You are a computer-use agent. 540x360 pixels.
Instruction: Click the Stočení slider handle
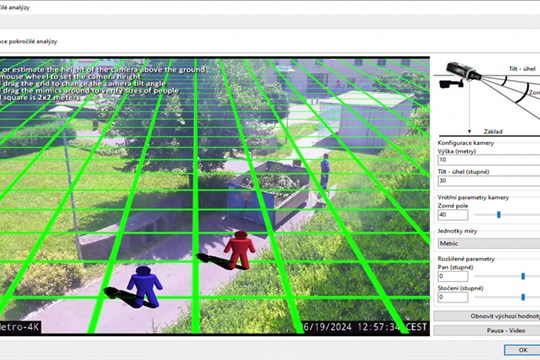click(523, 297)
